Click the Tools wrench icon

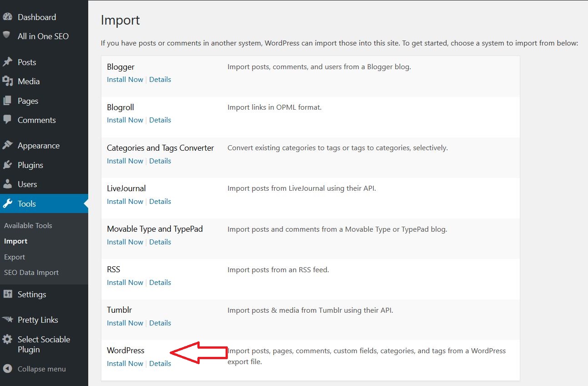point(7,203)
